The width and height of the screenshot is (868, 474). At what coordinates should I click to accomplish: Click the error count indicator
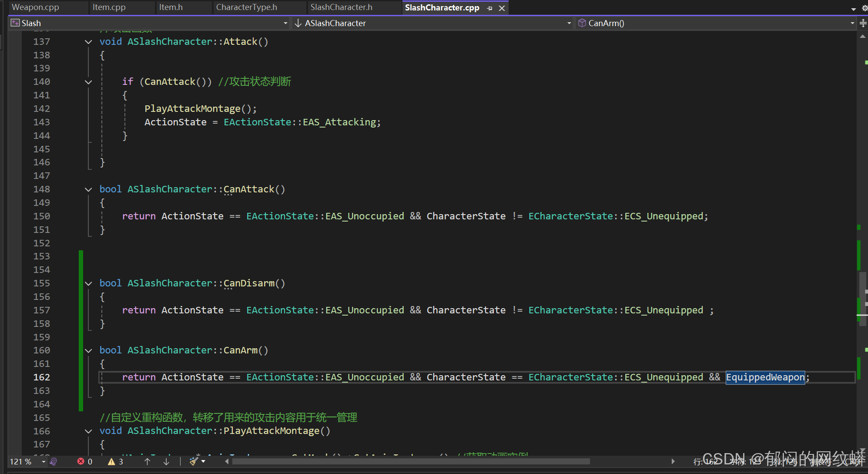pos(85,462)
